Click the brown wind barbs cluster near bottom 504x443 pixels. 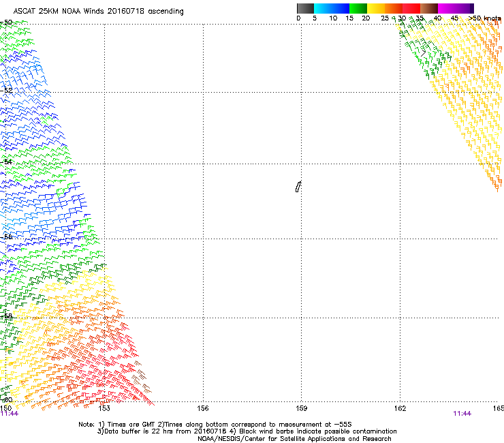tap(142, 377)
